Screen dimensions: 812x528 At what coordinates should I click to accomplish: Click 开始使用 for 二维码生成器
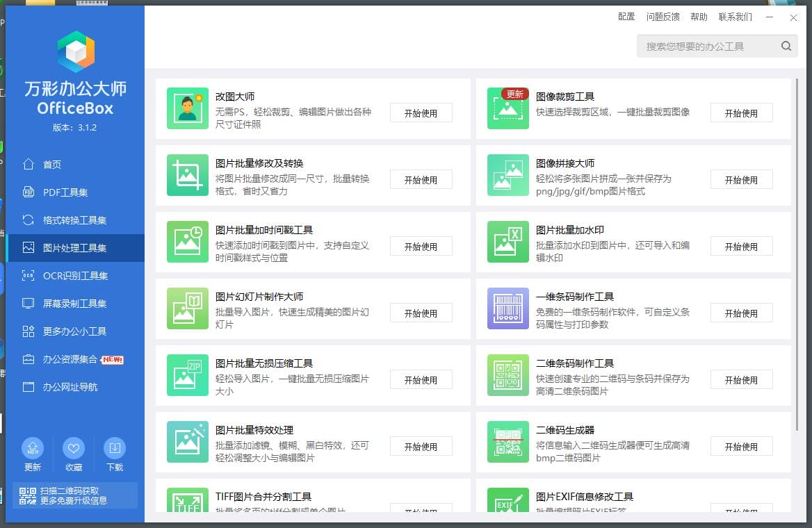coord(742,447)
